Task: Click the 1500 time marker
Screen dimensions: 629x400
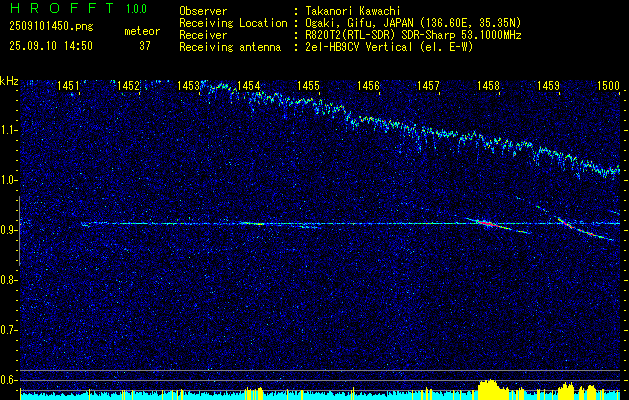Action: [x=609, y=85]
